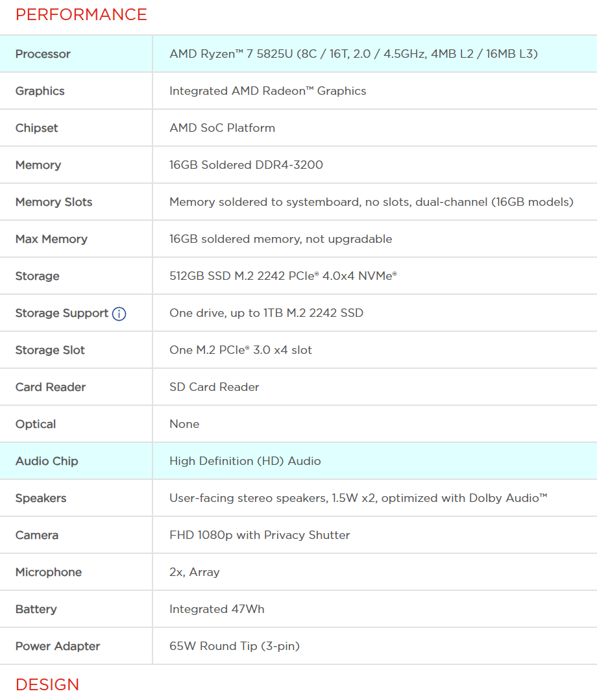Click the Storage label above Storage Support

coord(38,276)
